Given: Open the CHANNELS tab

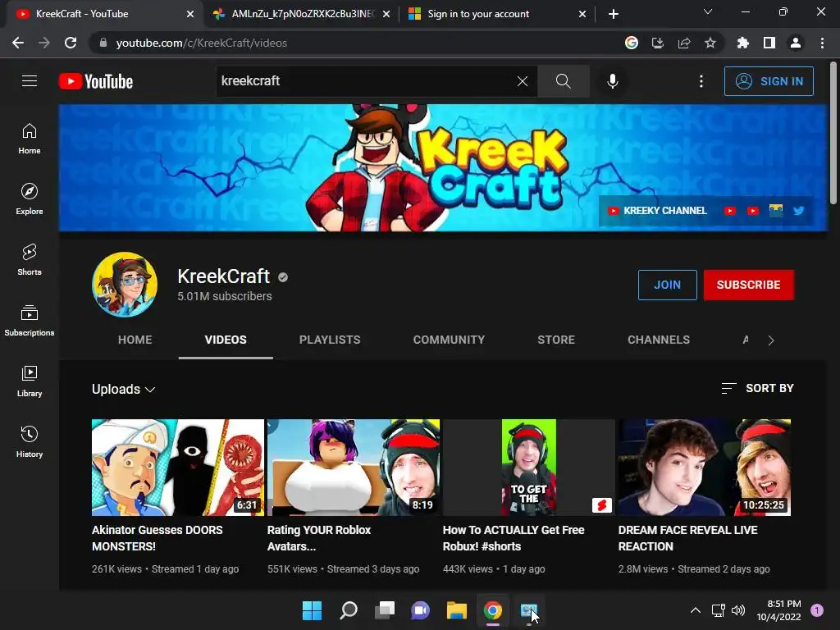Looking at the screenshot, I should pyautogui.click(x=659, y=340).
